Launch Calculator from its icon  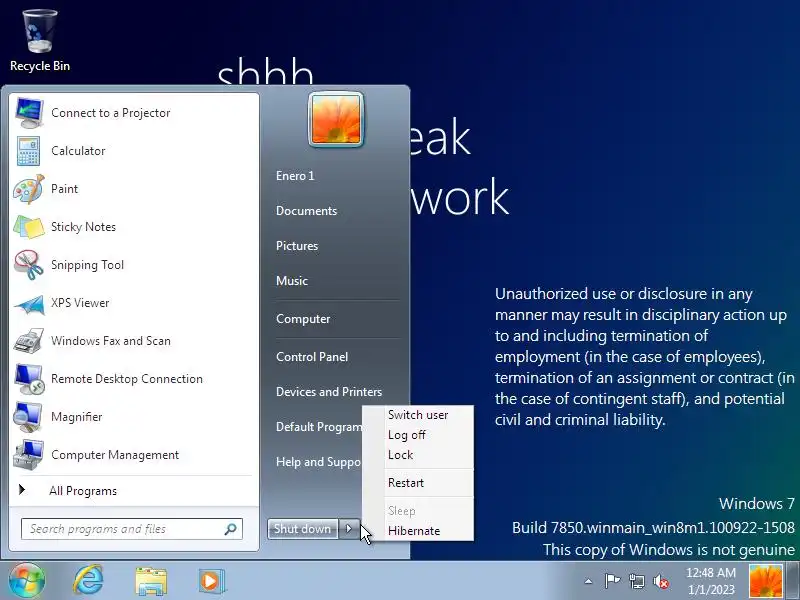click(29, 151)
